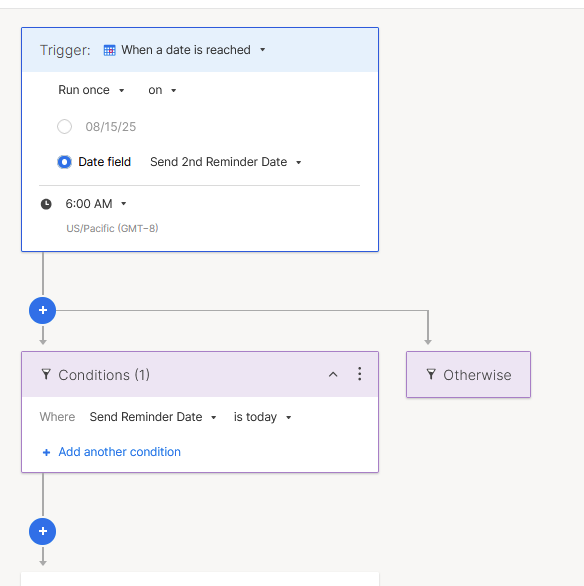Collapse the Conditions block with chevron
This screenshot has width=584, height=586.
pos(333,374)
